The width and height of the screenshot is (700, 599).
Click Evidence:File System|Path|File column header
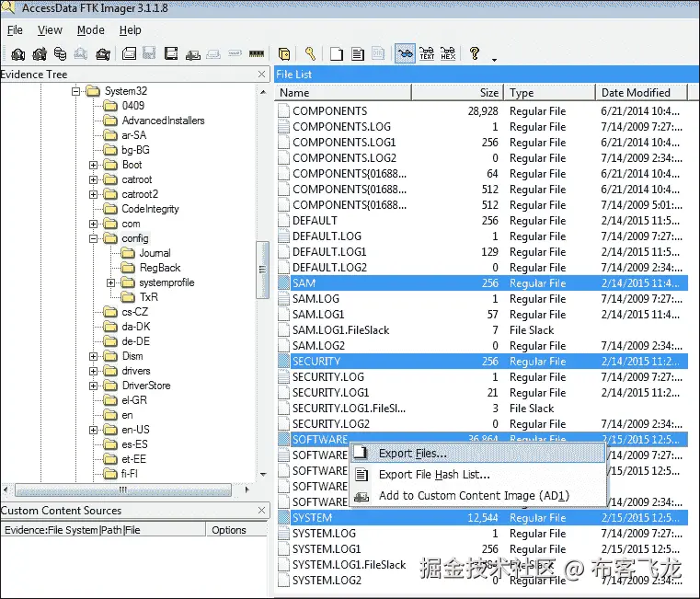103,530
